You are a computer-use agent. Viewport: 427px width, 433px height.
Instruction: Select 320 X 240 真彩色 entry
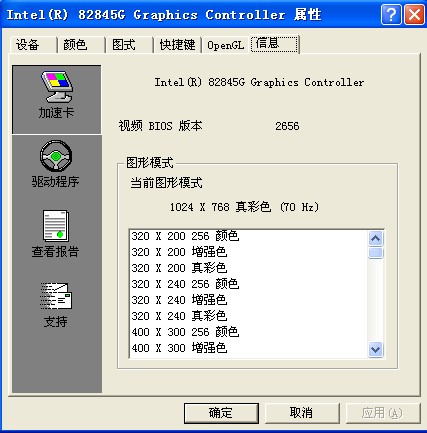(179, 316)
